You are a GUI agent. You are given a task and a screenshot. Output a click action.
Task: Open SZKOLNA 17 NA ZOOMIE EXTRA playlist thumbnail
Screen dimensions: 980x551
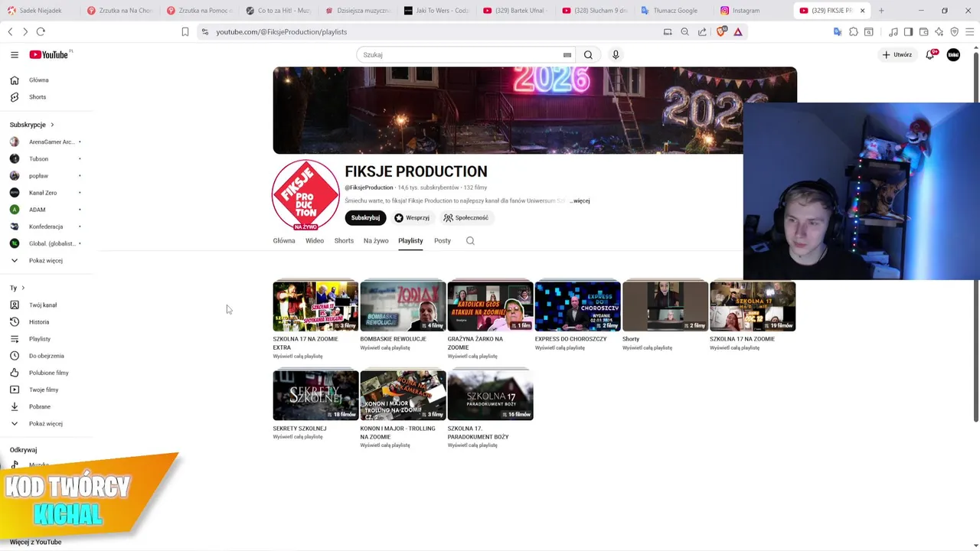tap(315, 306)
